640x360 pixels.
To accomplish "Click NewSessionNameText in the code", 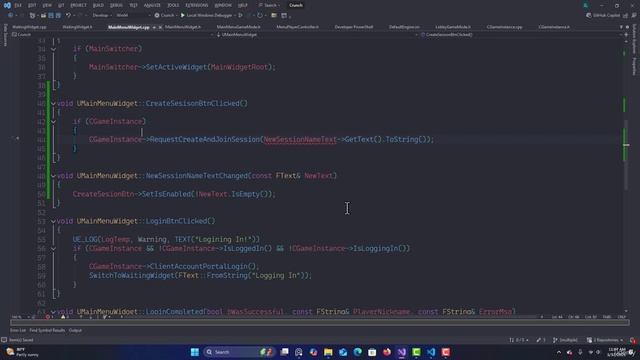I will (300, 140).
